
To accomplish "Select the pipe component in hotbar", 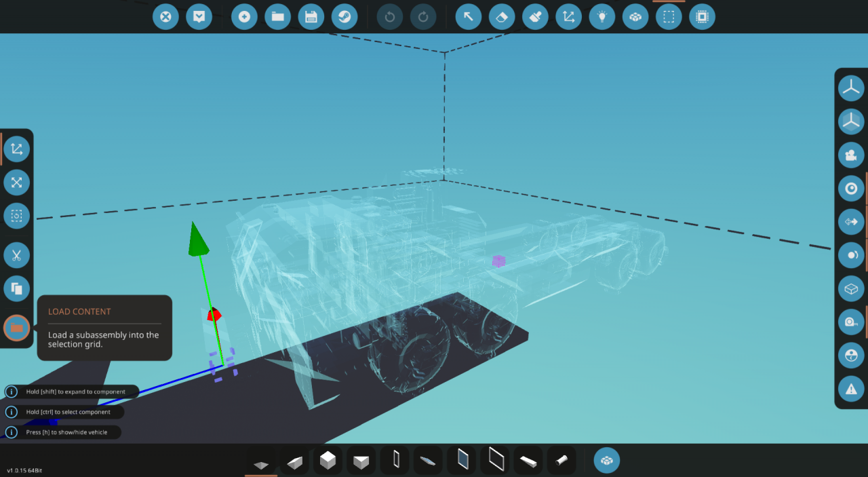I will [x=561, y=461].
